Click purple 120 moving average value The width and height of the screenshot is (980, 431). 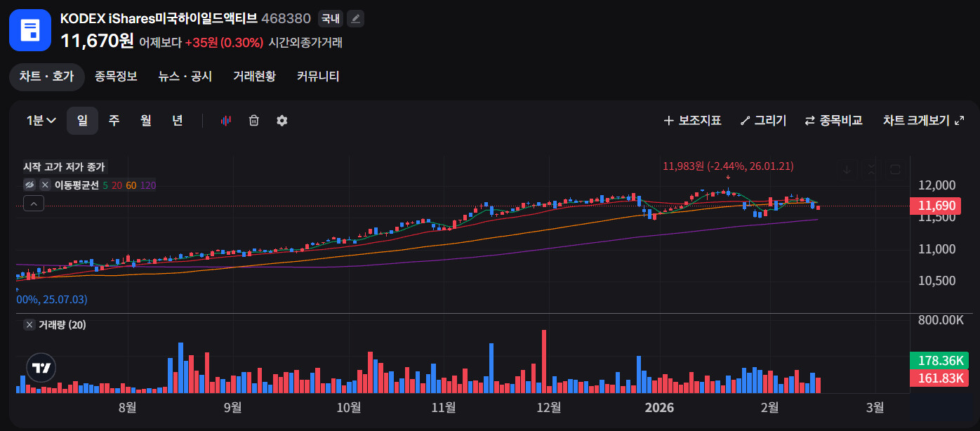coord(148,185)
